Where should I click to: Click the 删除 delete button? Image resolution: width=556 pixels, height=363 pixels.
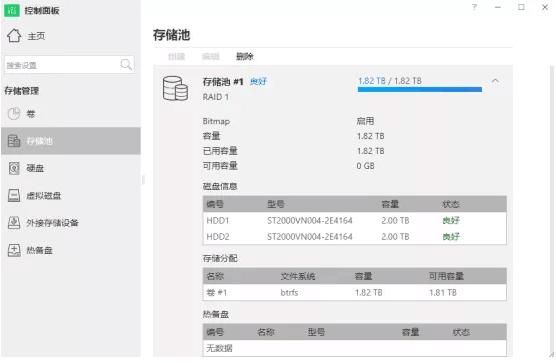click(x=245, y=57)
